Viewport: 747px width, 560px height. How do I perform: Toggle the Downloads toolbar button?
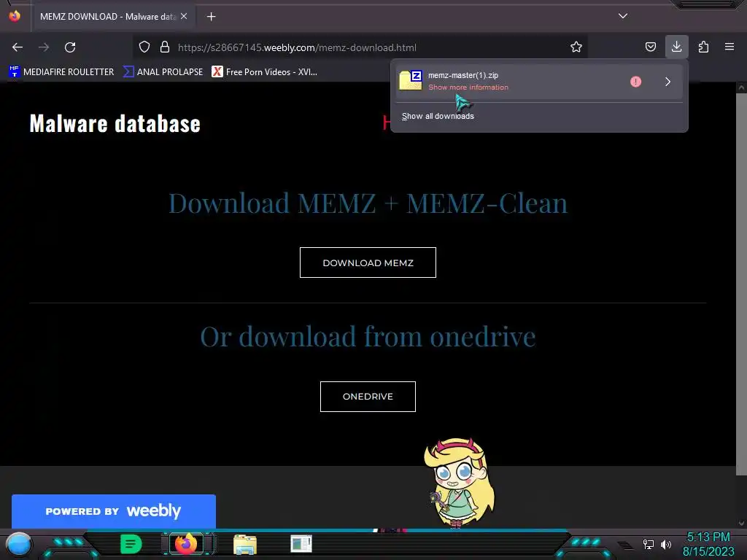(x=676, y=47)
